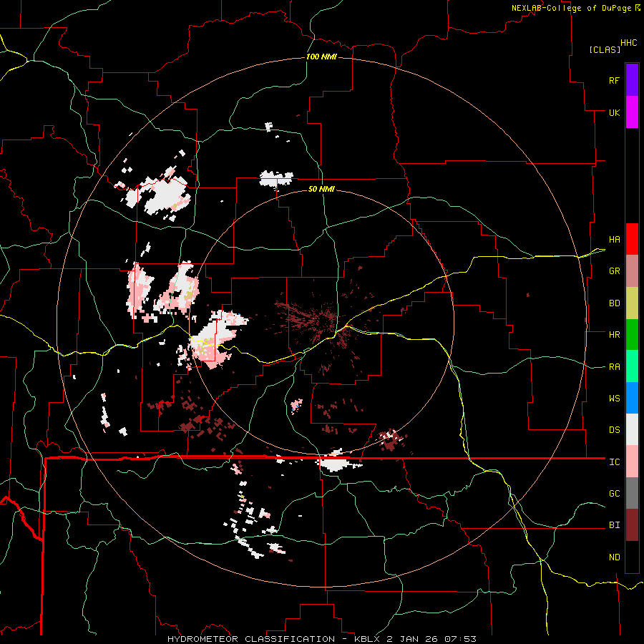The image size is (644, 644).
Task: Click the ND black legend swatch
Action: click(x=632, y=557)
